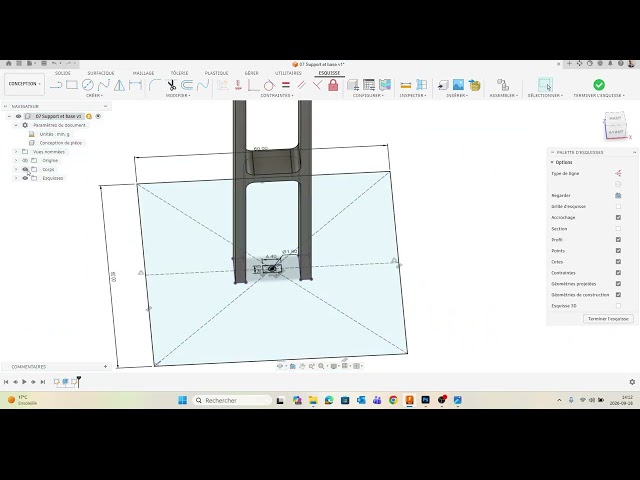The height and width of the screenshot is (480, 640).
Task: Click the Insert Canvas image icon
Action: pos(458,85)
